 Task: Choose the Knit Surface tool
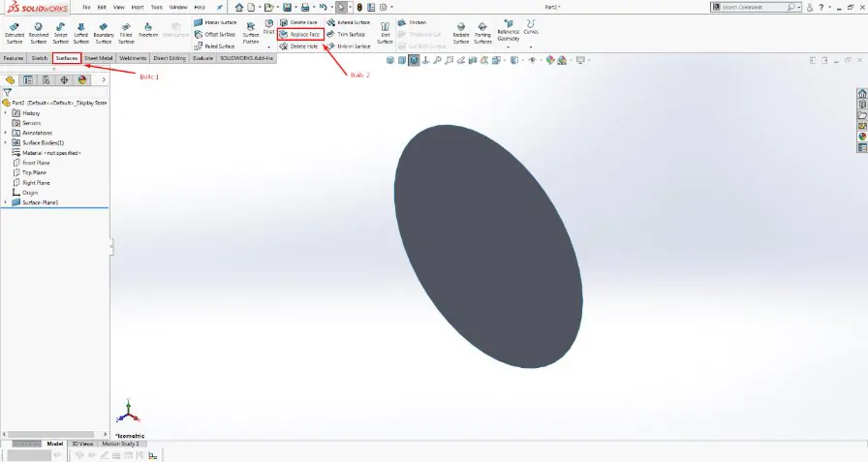coord(385,33)
